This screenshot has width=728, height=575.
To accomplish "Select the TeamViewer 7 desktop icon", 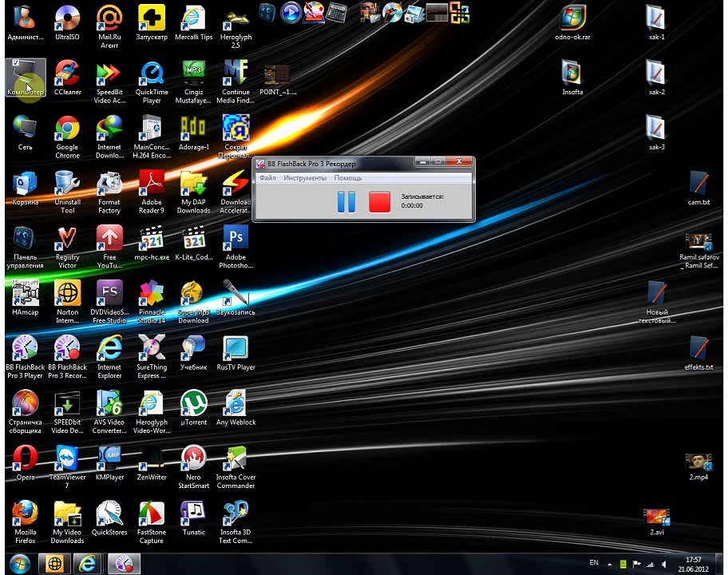I will point(67,467).
